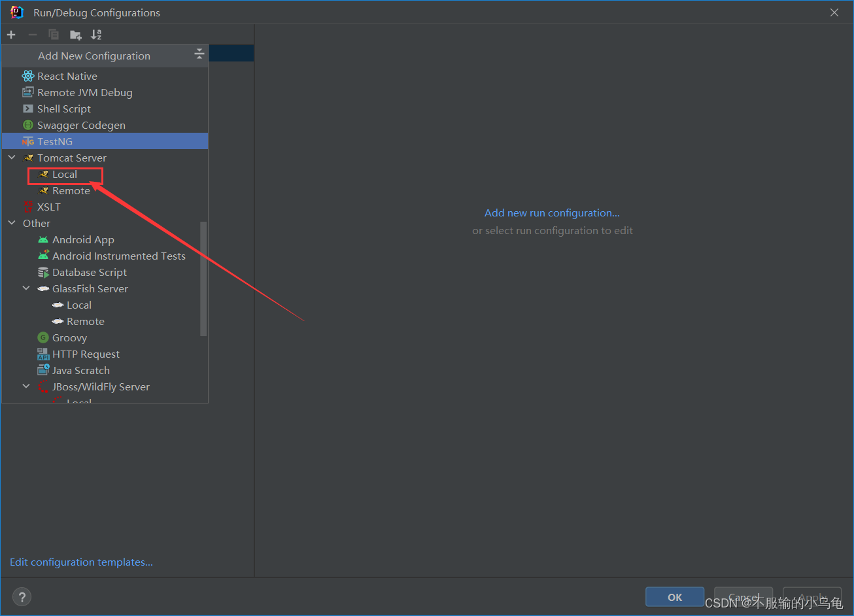Screen dimensions: 854x616
Task: Click the Add new run configuration link
Action: (552, 213)
